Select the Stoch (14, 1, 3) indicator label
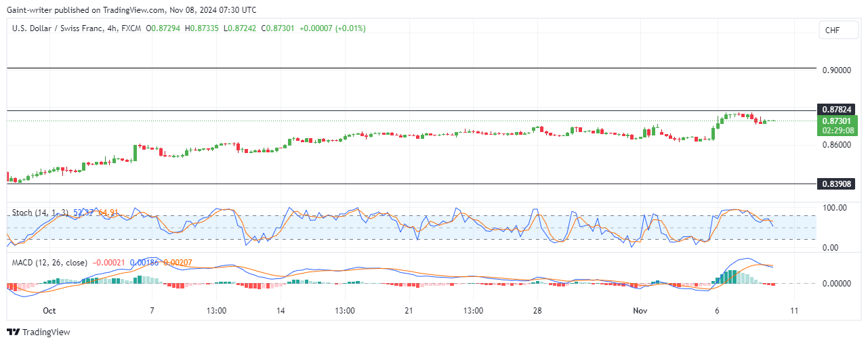The image size is (868, 344). click(41, 213)
